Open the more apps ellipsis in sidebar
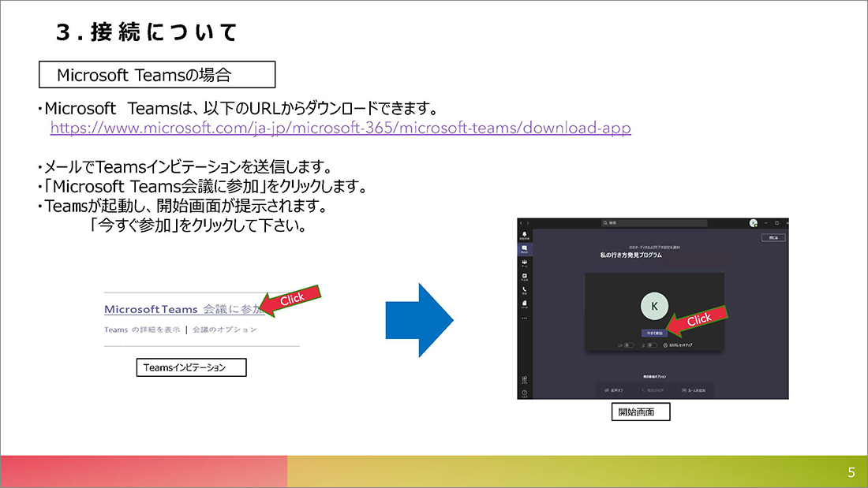This screenshot has width=868, height=488. point(524,319)
